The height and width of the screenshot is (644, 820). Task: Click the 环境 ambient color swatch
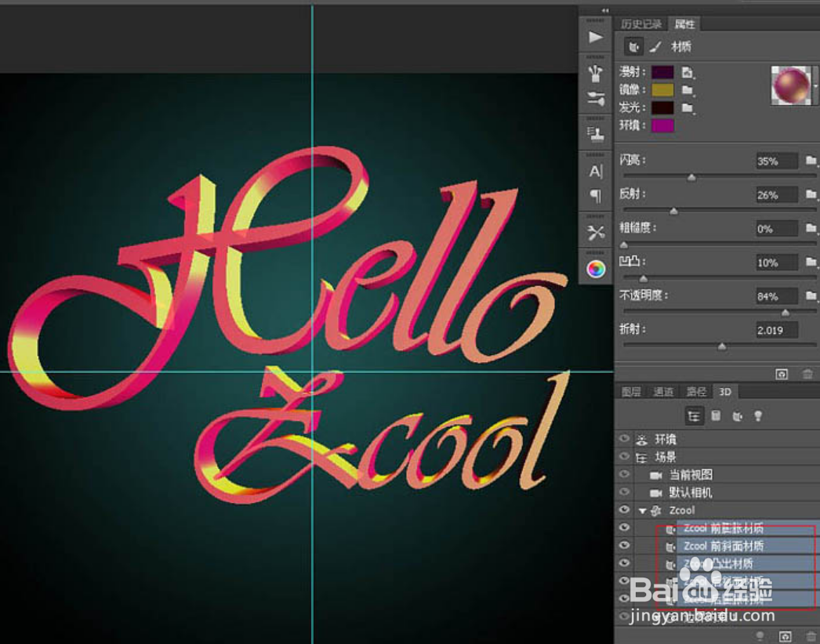point(662,125)
